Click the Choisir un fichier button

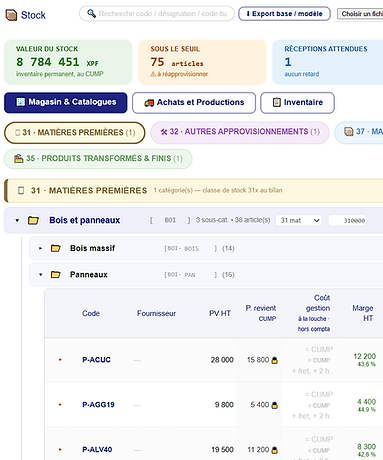tap(361, 14)
